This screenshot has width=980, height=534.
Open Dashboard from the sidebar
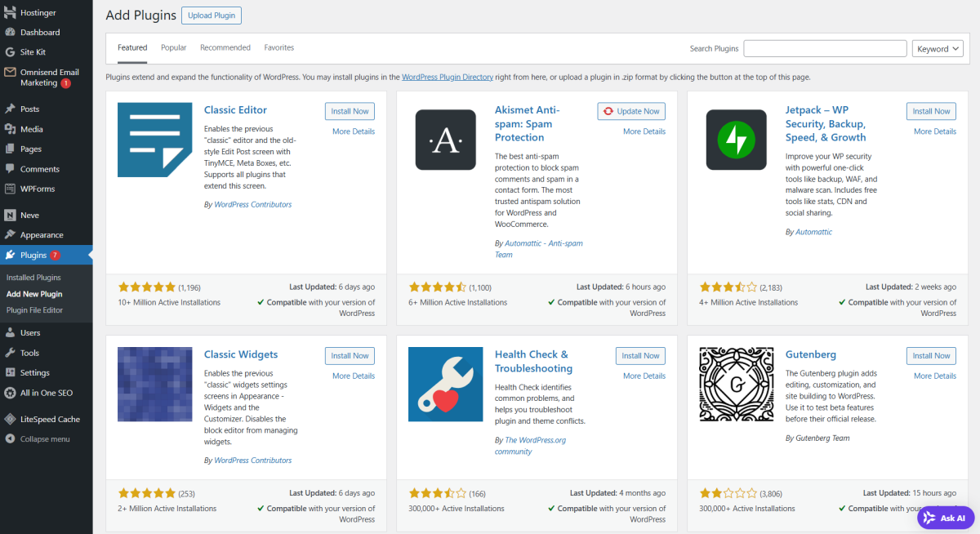click(x=40, y=33)
